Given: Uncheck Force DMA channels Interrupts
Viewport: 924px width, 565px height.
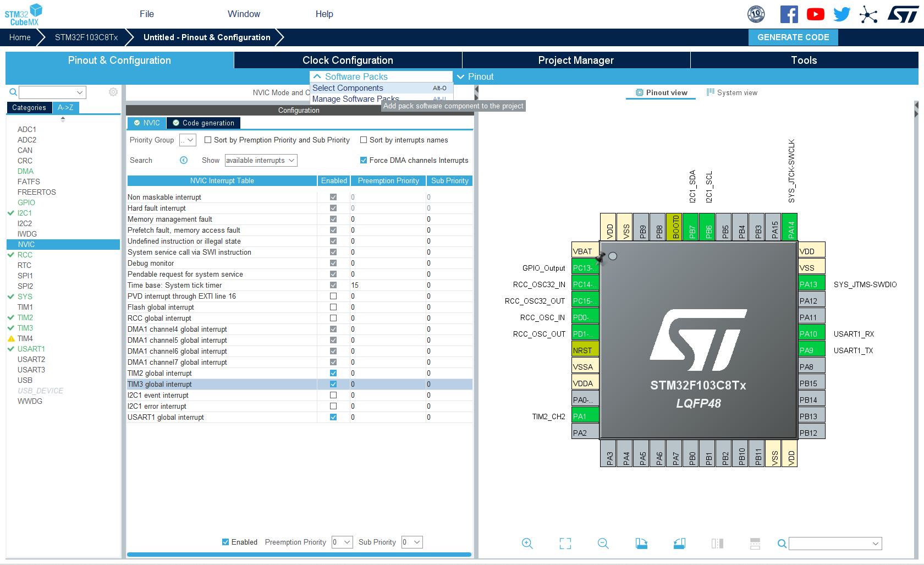Looking at the screenshot, I should (364, 160).
